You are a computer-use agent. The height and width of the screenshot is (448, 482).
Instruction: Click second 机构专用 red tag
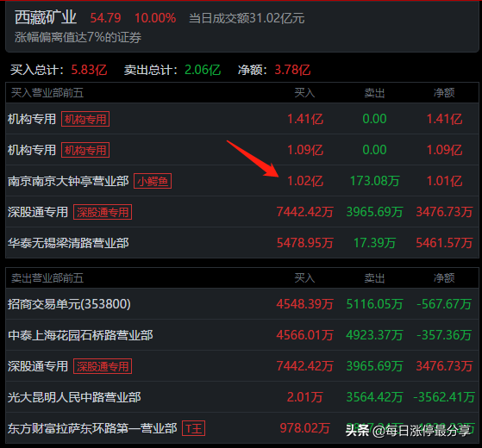point(85,150)
